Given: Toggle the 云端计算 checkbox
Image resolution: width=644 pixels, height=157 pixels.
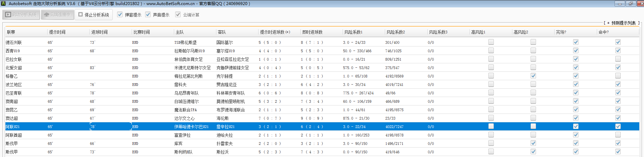Looking at the screenshot, I should coord(178,14).
